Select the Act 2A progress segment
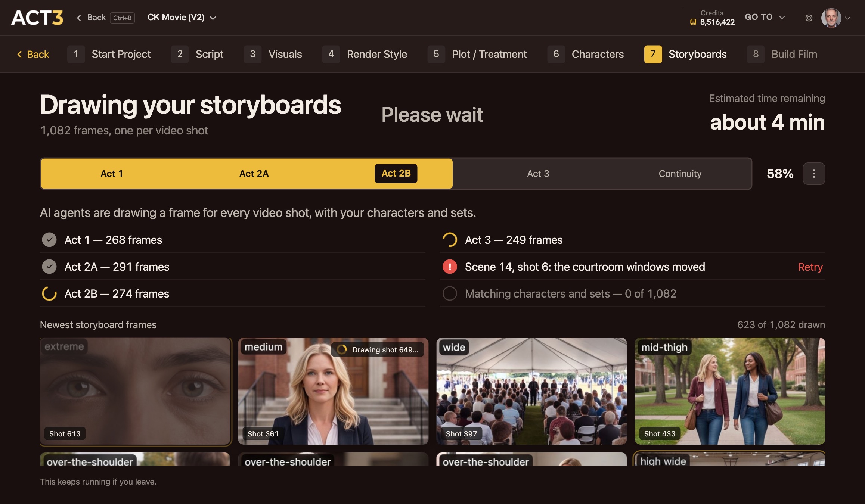 pos(254,174)
